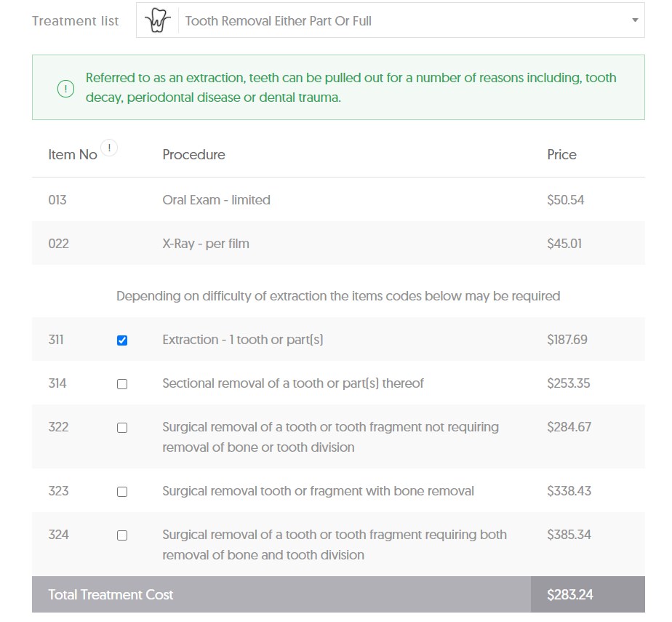Select the 'Tooth Removal Either Part Or Full' combo box
The image size is (672, 622).
click(x=400, y=21)
